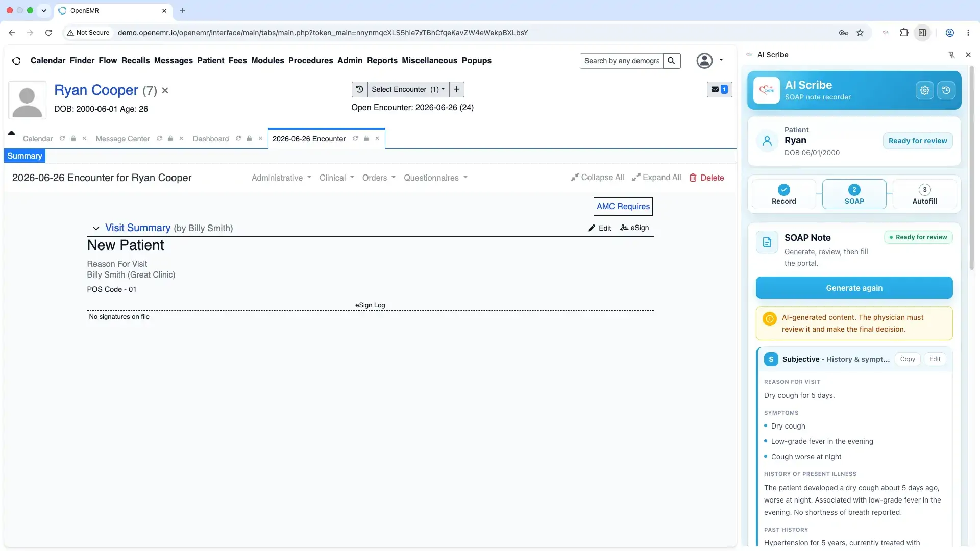Add a new encounter with the plus button
Viewport: 980px width, 551px height.
[456, 89]
